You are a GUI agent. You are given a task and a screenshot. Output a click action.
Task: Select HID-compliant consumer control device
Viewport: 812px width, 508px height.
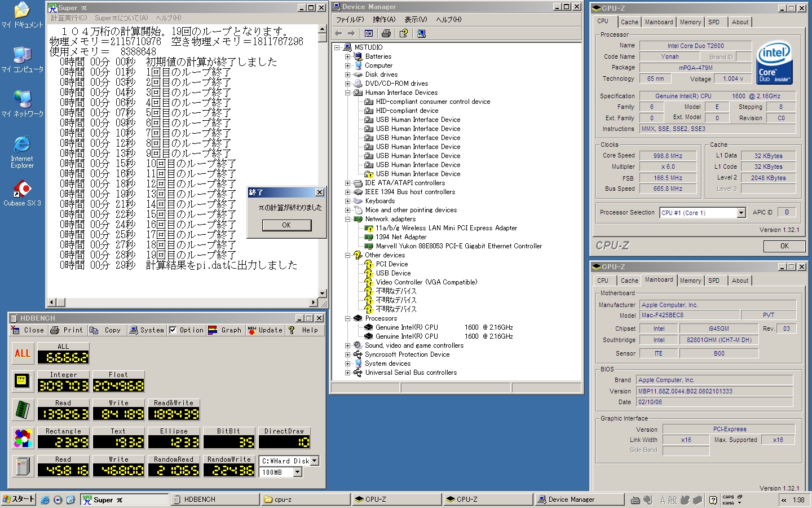(433, 102)
